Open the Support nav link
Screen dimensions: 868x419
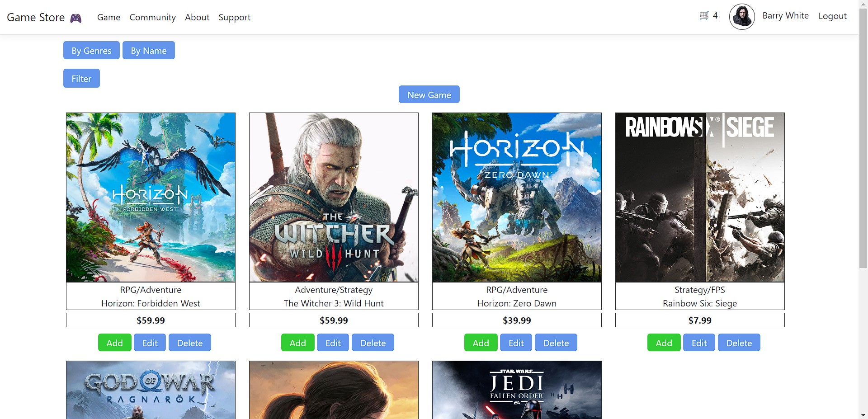click(234, 17)
